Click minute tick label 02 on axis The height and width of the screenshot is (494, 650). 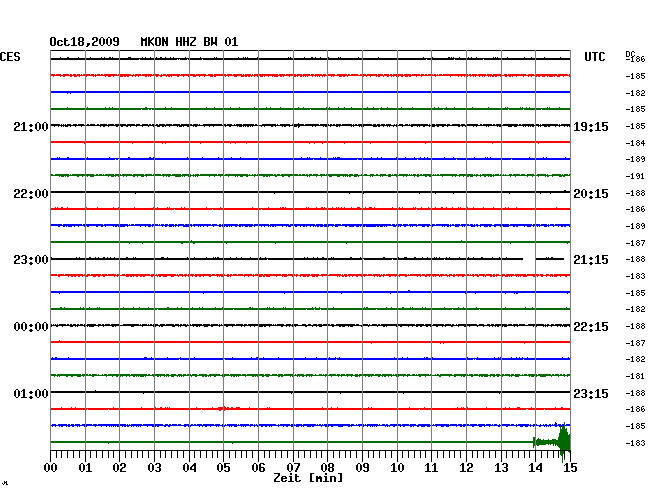(119, 467)
